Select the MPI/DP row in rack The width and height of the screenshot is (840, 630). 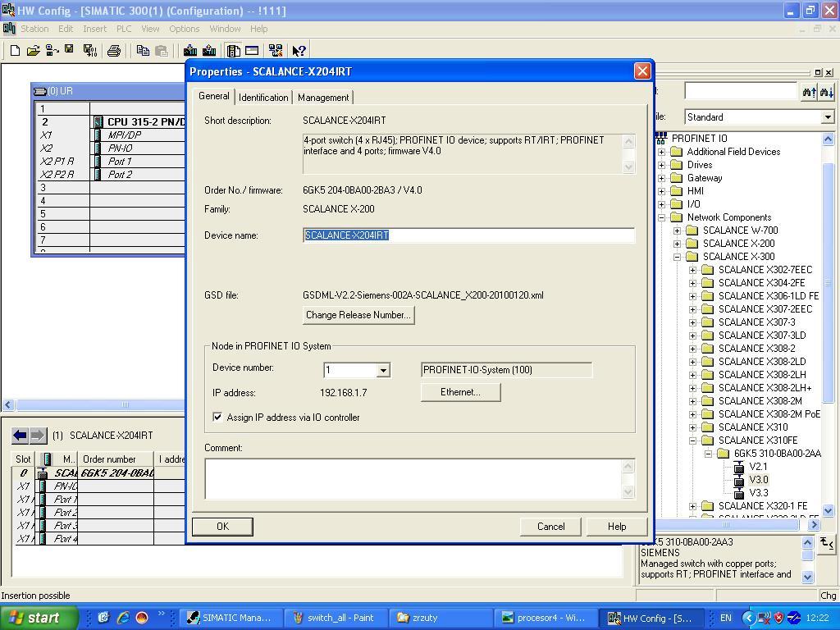pos(111,135)
